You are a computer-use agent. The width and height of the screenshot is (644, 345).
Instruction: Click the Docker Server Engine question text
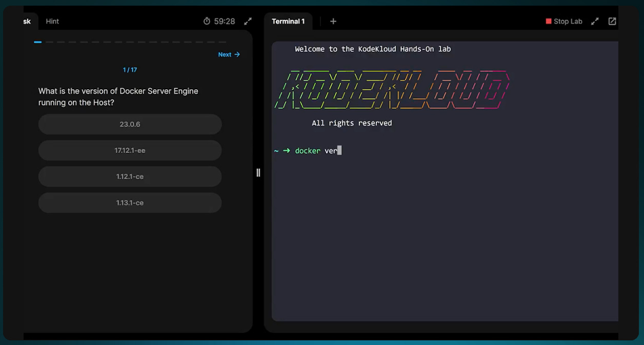click(118, 97)
